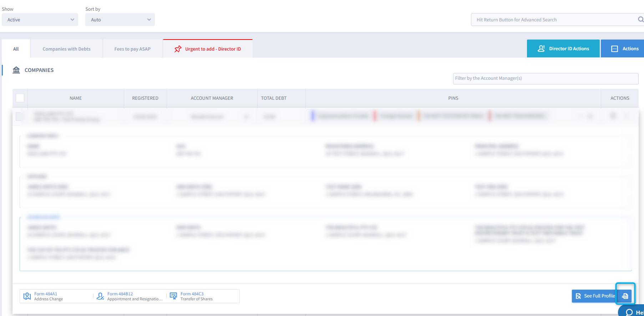This screenshot has height=316, width=644.
Task: Click the See Full Profile button
Action: coord(595,296)
